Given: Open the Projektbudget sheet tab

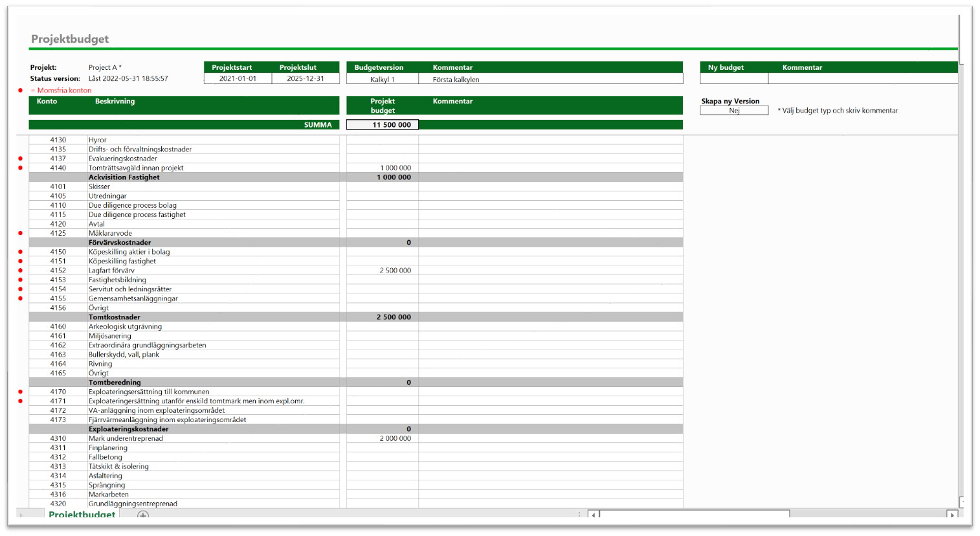Looking at the screenshot, I should [82, 515].
